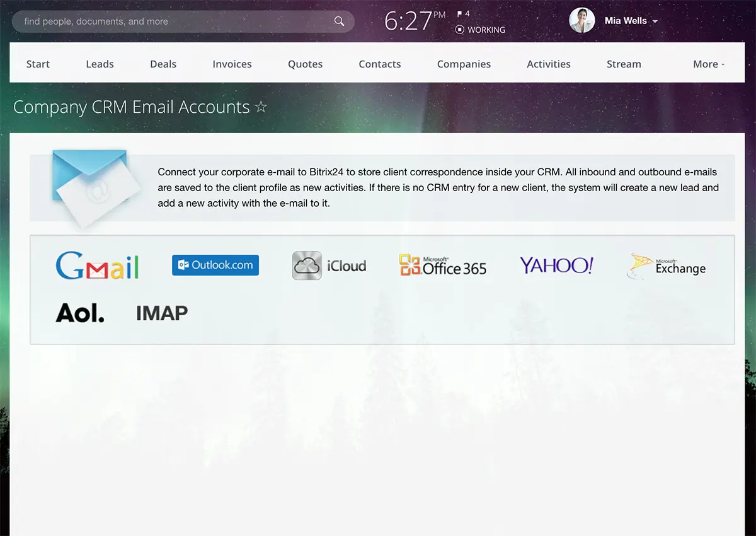Click the find people and documents field

pyautogui.click(x=176, y=21)
